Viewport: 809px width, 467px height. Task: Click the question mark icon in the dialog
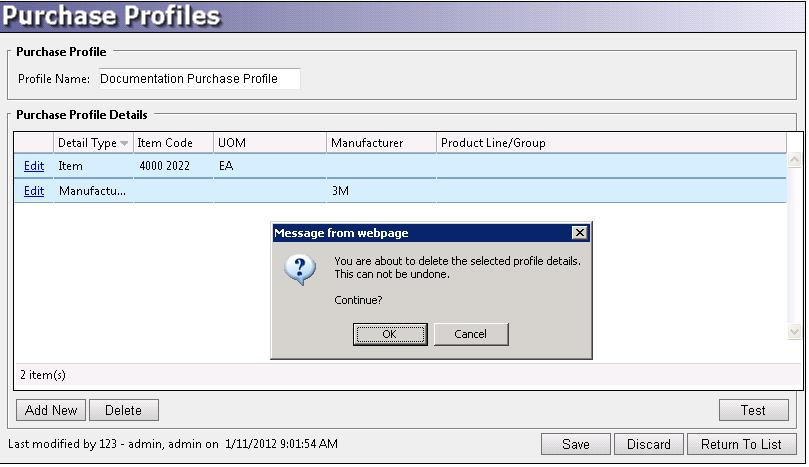(x=301, y=271)
